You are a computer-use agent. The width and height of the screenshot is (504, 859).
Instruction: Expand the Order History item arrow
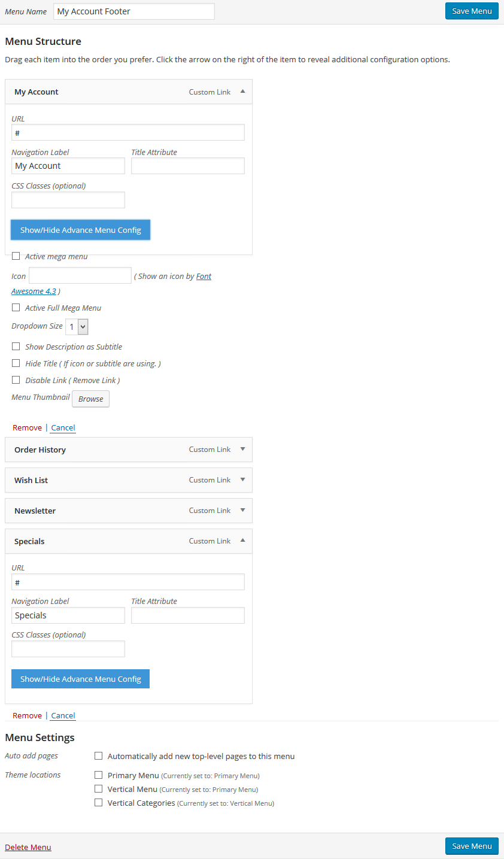(242, 449)
